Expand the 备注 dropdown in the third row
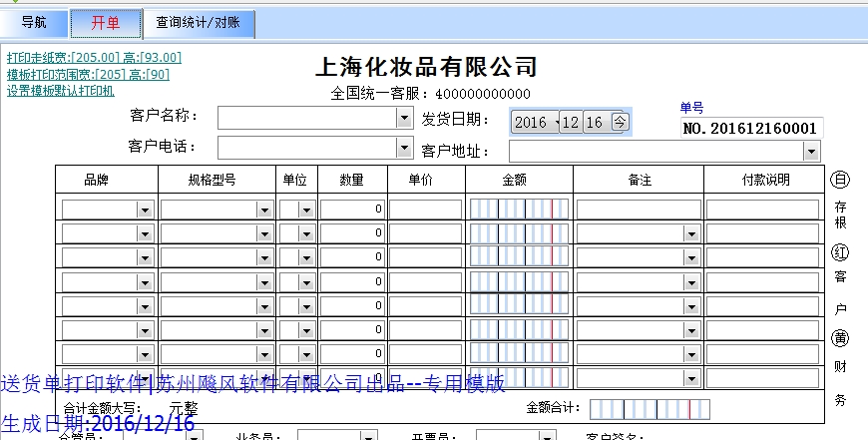868x440 pixels. [x=690, y=257]
